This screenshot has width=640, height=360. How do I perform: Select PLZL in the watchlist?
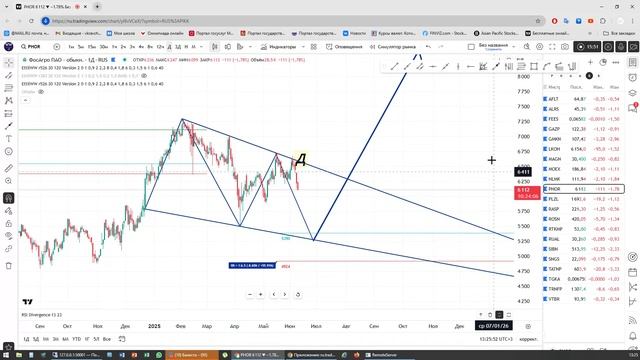click(584, 199)
